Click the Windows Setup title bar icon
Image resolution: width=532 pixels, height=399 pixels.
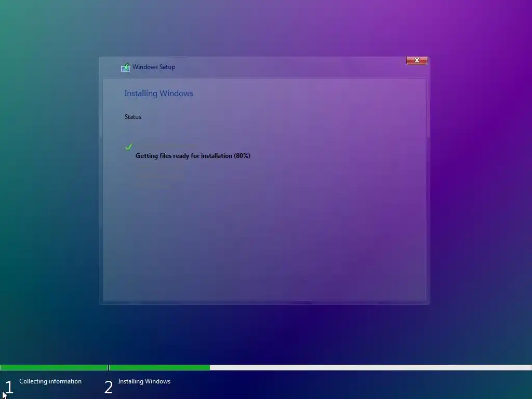pyautogui.click(x=125, y=68)
